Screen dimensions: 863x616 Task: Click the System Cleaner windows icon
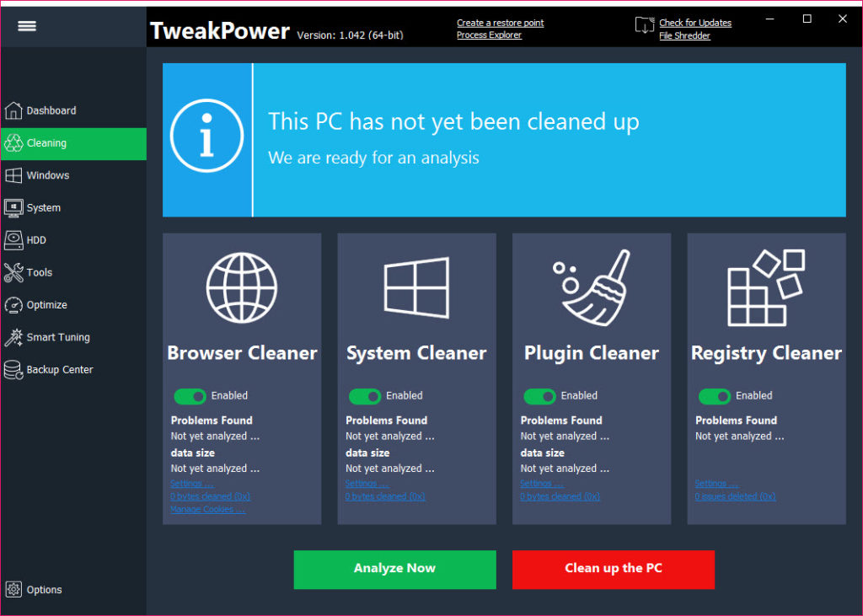coord(416,287)
